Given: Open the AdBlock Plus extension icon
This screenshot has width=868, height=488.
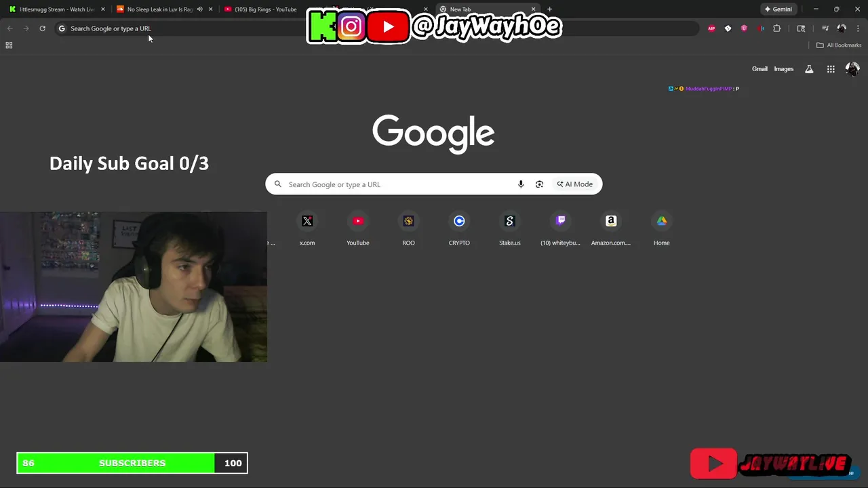Looking at the screenshot, I should pos(711,28).
